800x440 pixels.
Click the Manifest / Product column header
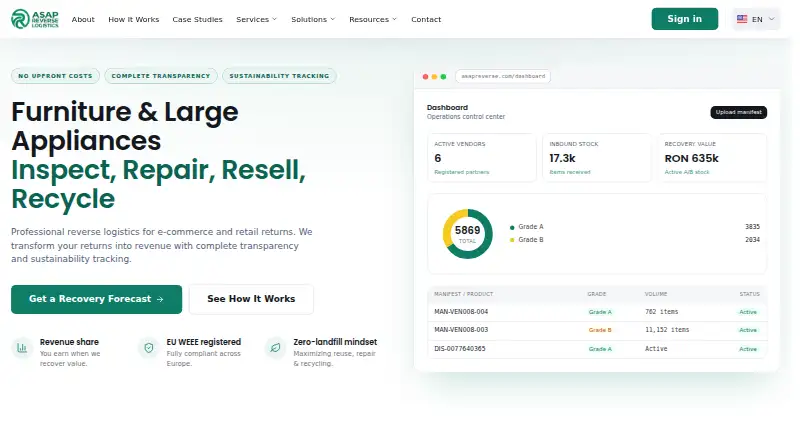463,294
